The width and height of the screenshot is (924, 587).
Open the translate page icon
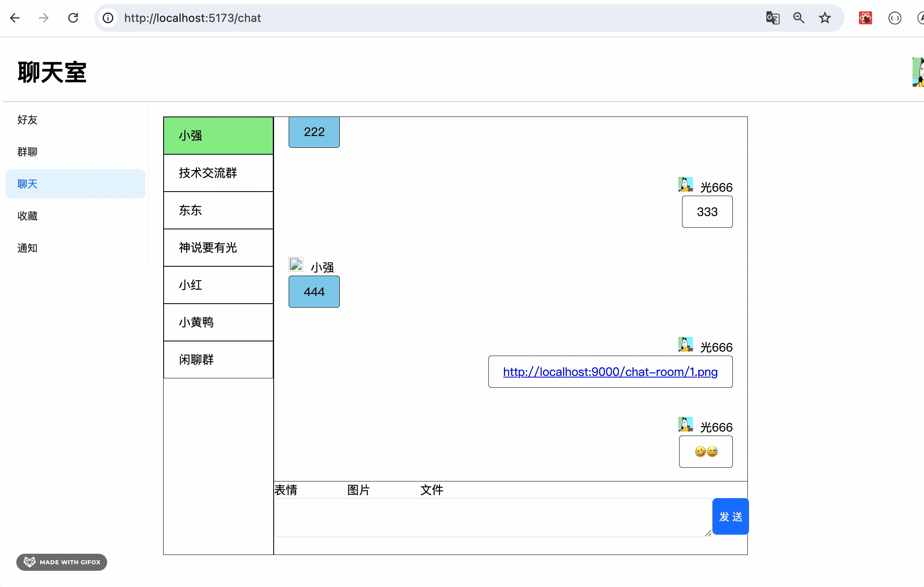coord(773,18)
